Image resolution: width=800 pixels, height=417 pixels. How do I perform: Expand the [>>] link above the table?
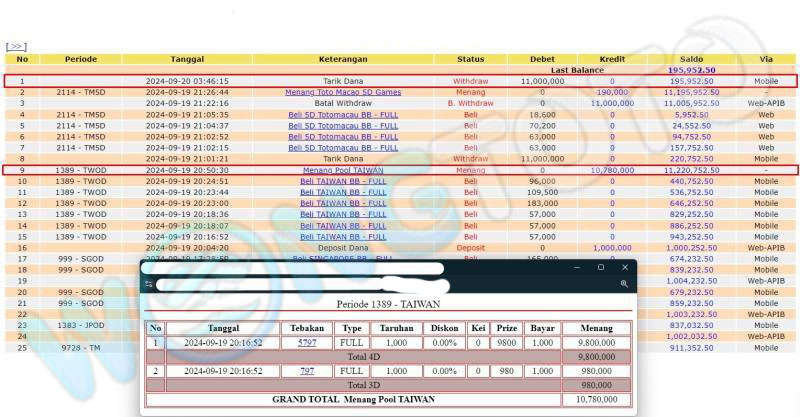(x=16, y=46)
